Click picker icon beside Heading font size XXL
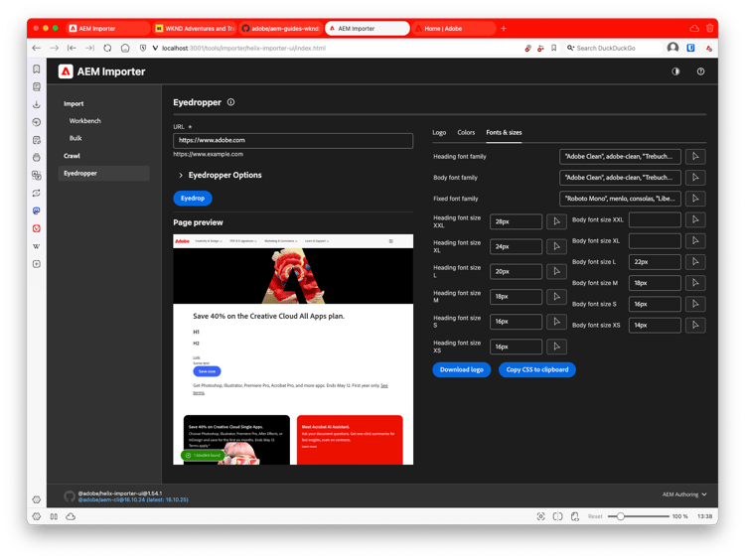745x560 pixels. point(556,221)
